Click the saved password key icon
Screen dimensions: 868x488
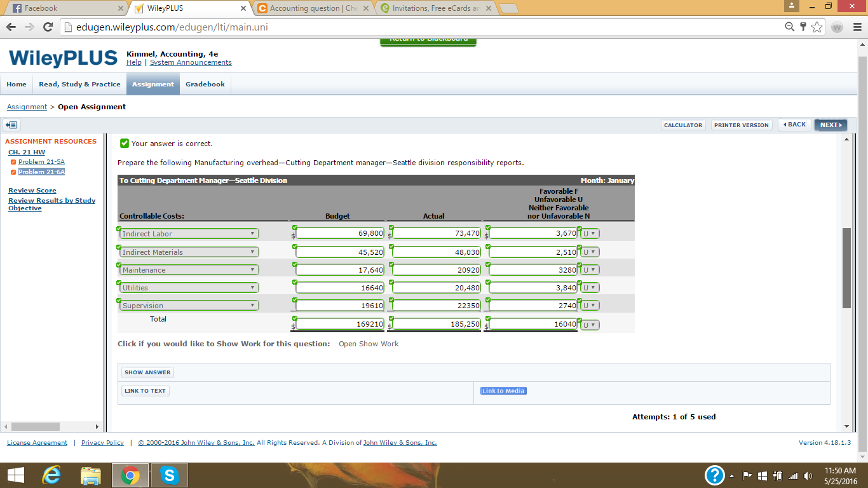point(803,27)
